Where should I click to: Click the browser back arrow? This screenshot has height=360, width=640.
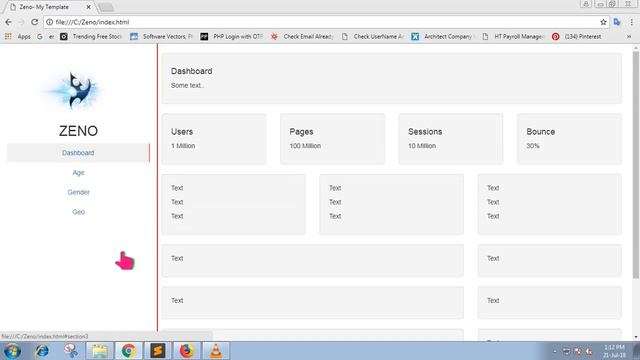point(8,22)
